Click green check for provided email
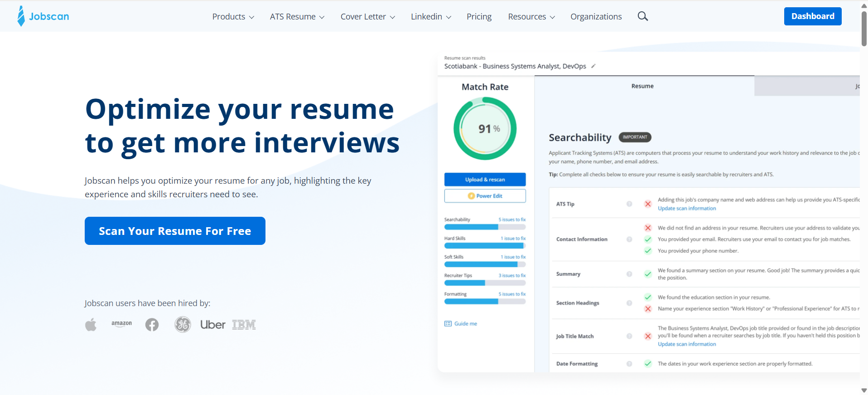Screen dimensions: 868x395 (648, 239)
